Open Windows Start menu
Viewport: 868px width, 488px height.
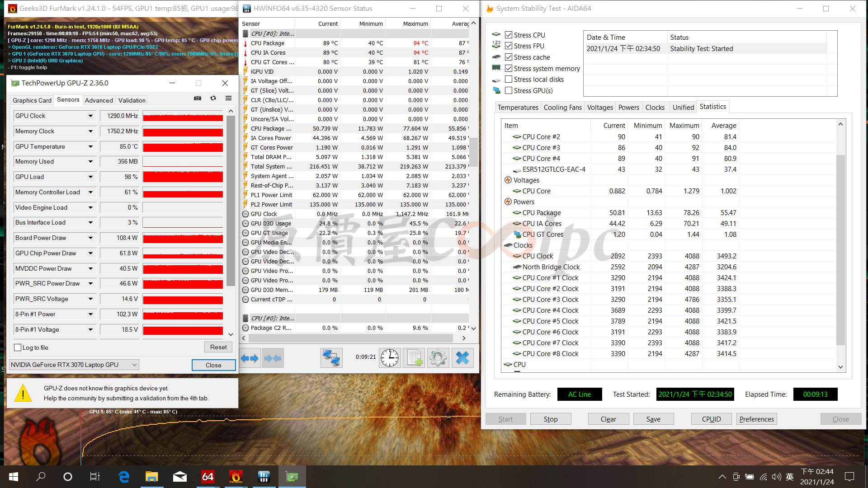(14, 477)
